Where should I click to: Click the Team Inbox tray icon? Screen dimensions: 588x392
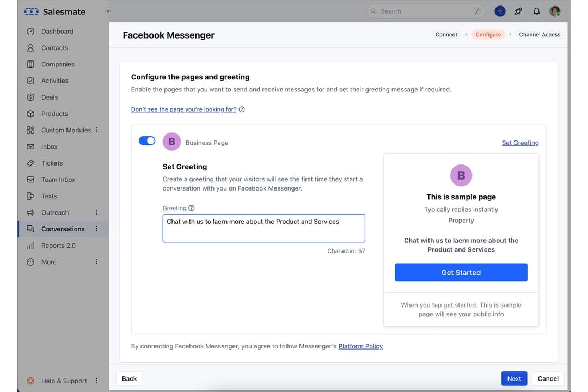pos(30,180)
